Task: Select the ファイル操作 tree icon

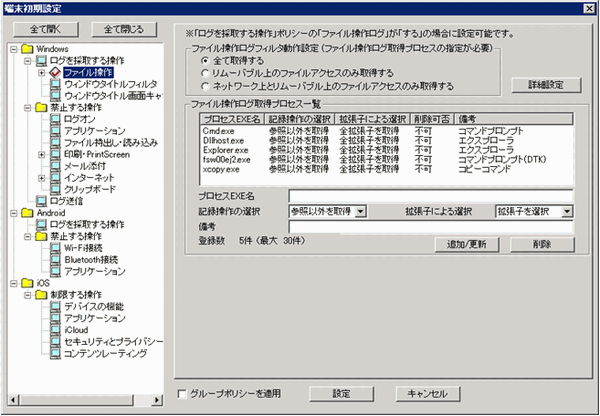Action: tap(55, 73)
